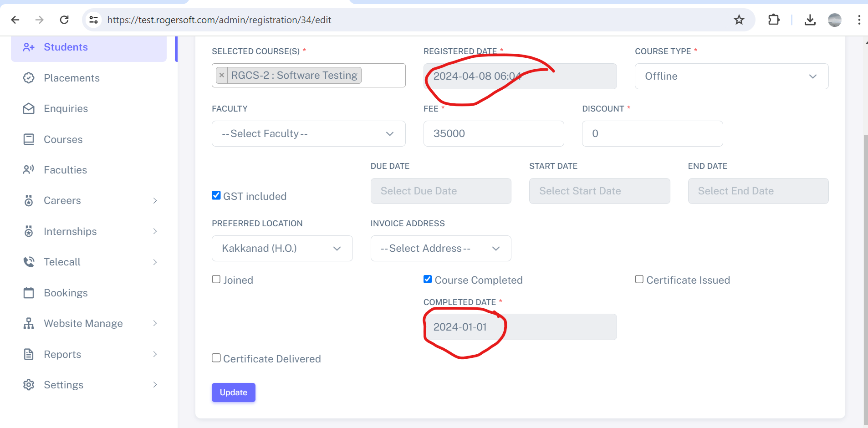Open the Select Faculty dropdown
This screenshot has height=428, width=868.
point(308,133)
